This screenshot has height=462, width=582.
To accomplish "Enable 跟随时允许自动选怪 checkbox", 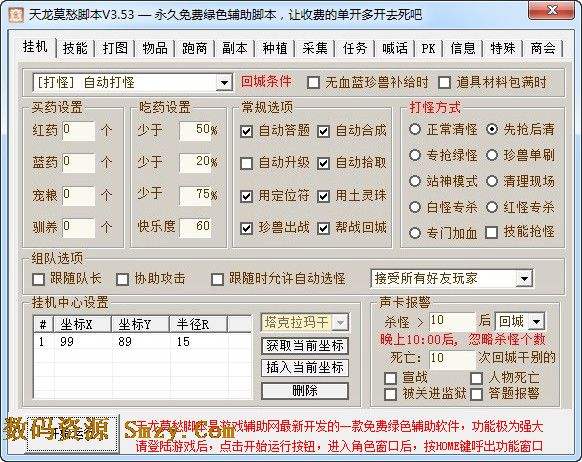I will tap(217, 279).
